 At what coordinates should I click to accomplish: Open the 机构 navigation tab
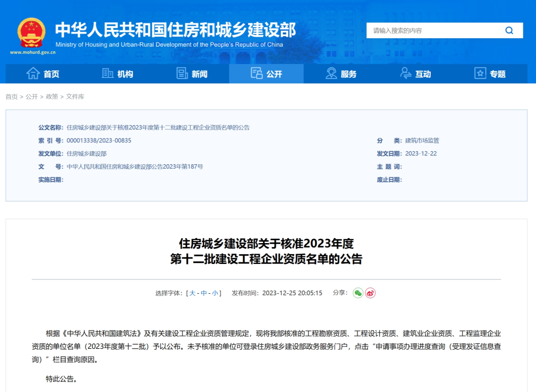118,73
